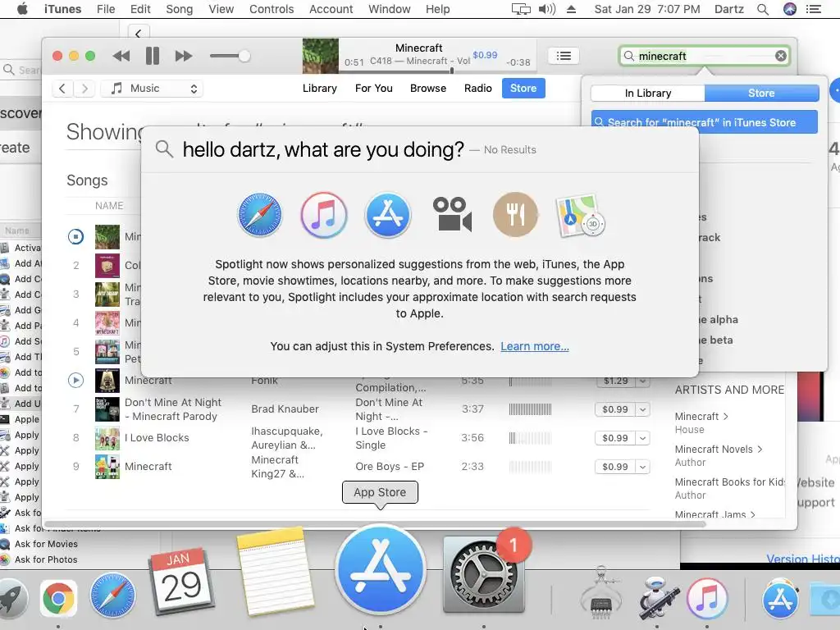Skip to the next track
This screenshot has width=840, height=630.
(183, 56)
